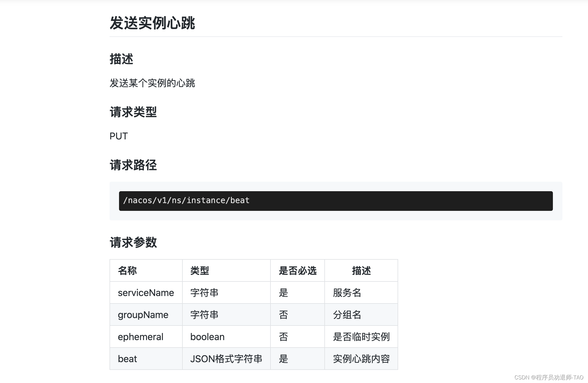Select 否 in the groupName row
The height and width of the screenshot is (383, 588).
[x=298, y=315]
